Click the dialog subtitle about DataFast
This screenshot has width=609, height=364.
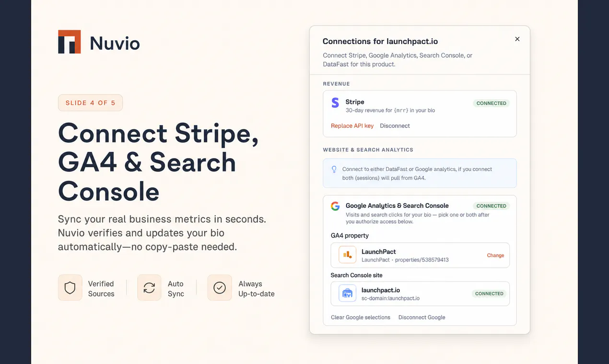pos(398,60)
